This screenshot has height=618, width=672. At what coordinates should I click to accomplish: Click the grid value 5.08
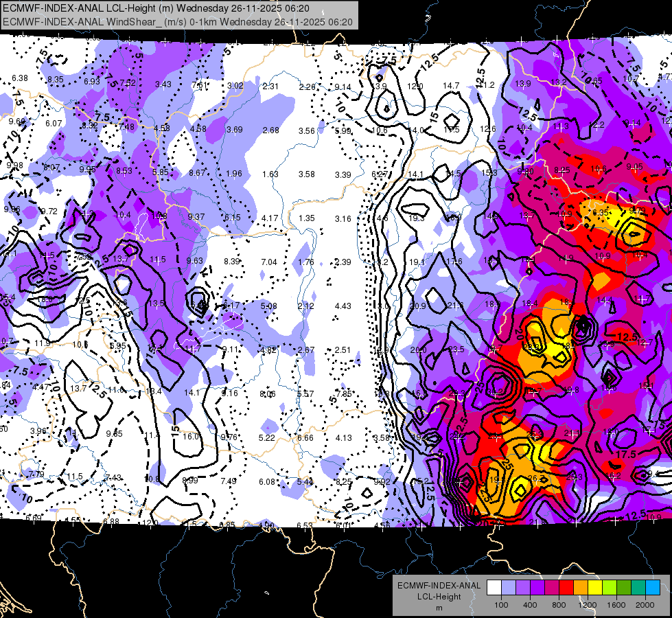point(269,306)
